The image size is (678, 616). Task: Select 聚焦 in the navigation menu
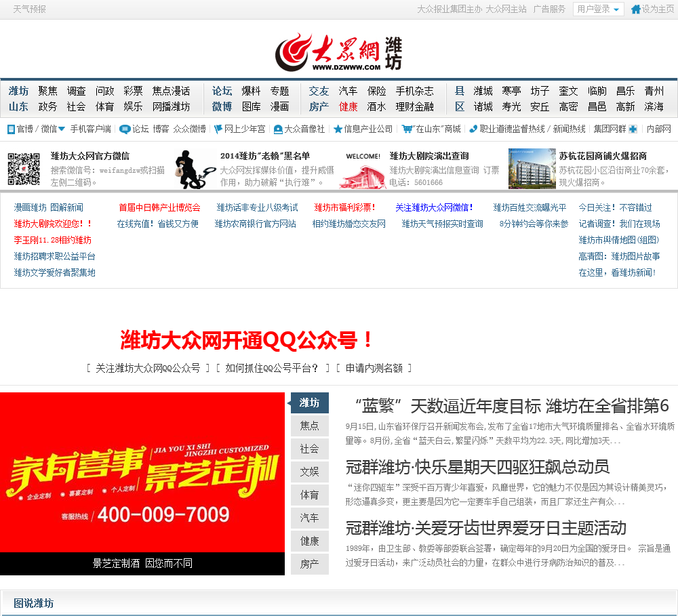click(47, 91)
